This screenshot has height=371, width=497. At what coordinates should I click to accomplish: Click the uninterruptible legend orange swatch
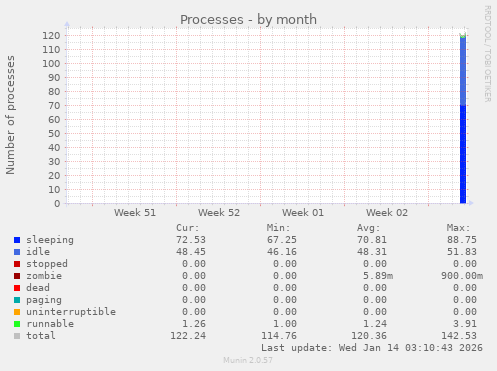17,312
